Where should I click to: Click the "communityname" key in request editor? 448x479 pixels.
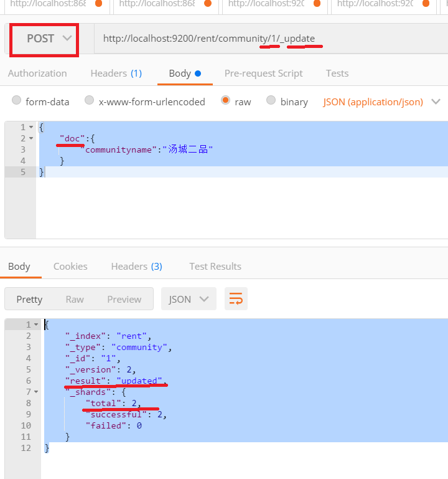(x=118, y=149)
